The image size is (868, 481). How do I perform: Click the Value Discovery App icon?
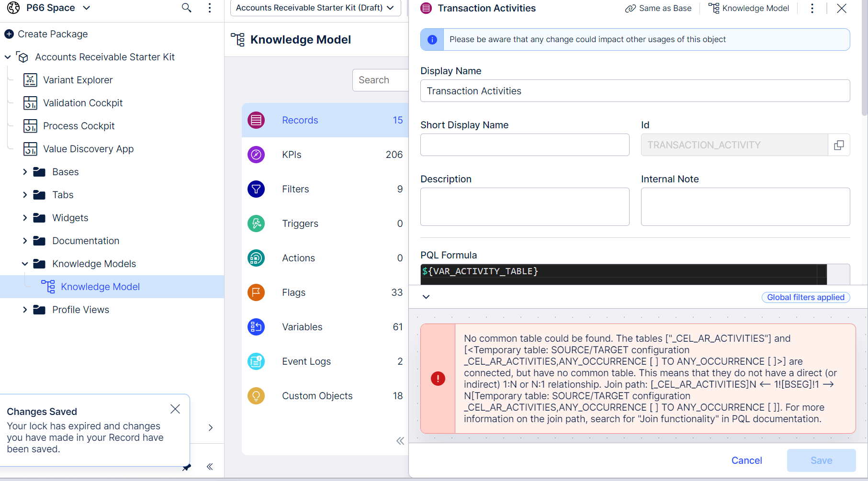(30, 149)
